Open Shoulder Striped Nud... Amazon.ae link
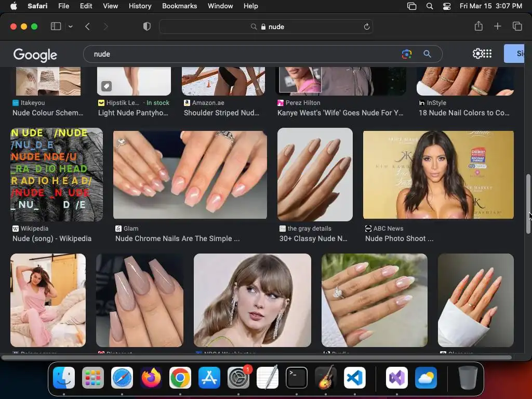Image resolution: width=532 pixels, height=399 pixels. pyautogui.click(x=221, y=113)
